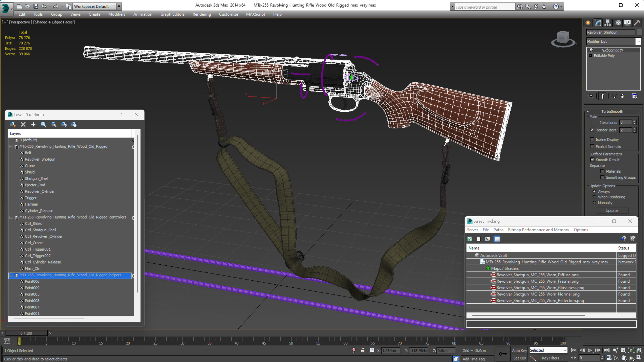Click the Play Animation button
The height and width of the screenshot is (362, 644).
coord(590,350)
